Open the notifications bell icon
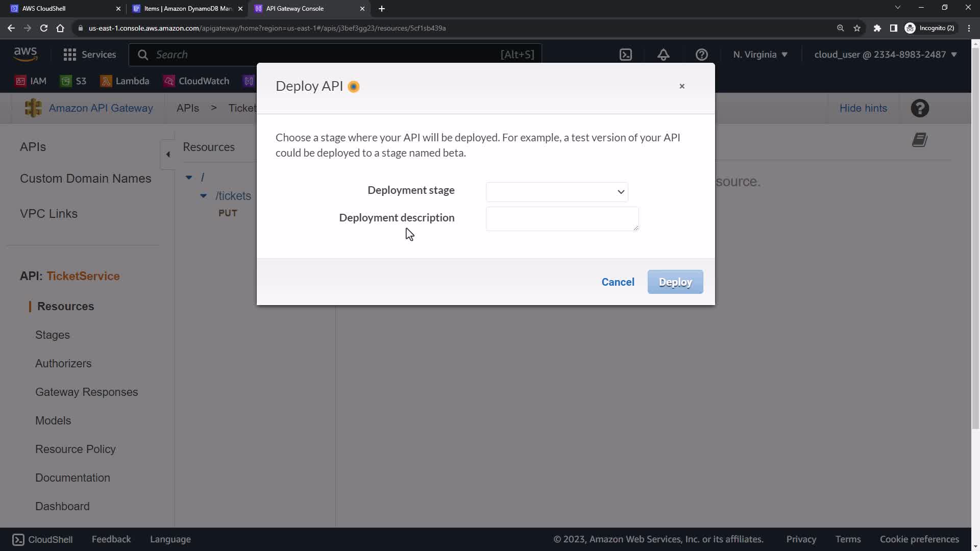The height and width of the screenshot is (551, 980). coord(664,55)
